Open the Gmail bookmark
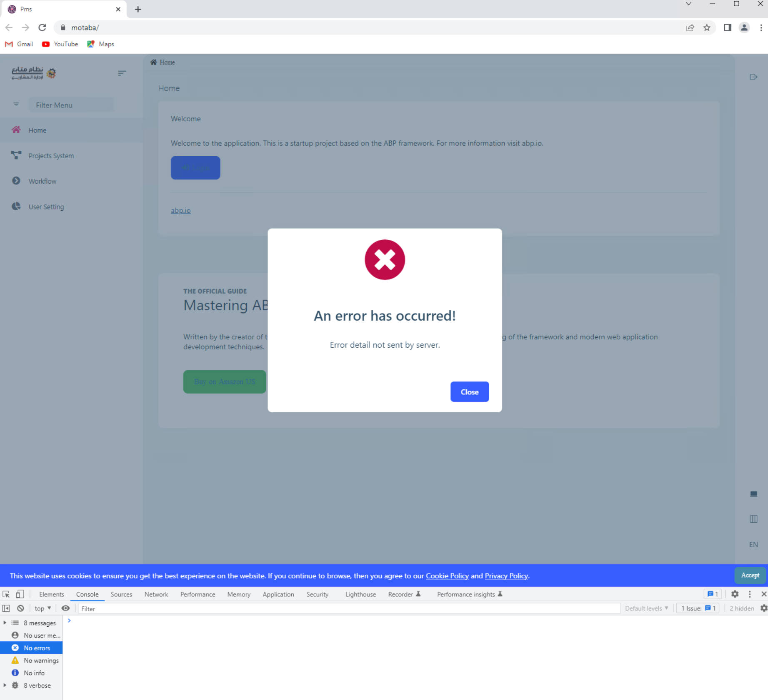This screenshot has width=768, height=700. [x=19, y=44]
